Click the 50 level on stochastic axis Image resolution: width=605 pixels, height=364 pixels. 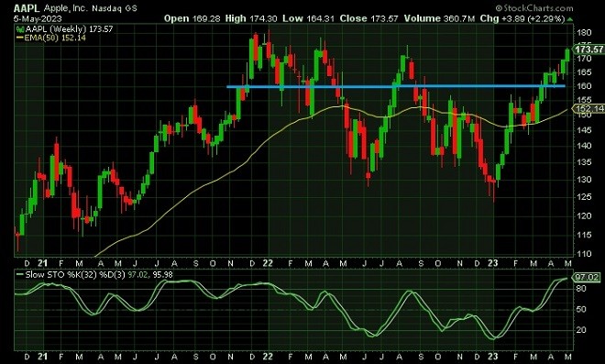click(x=581, y=310)
